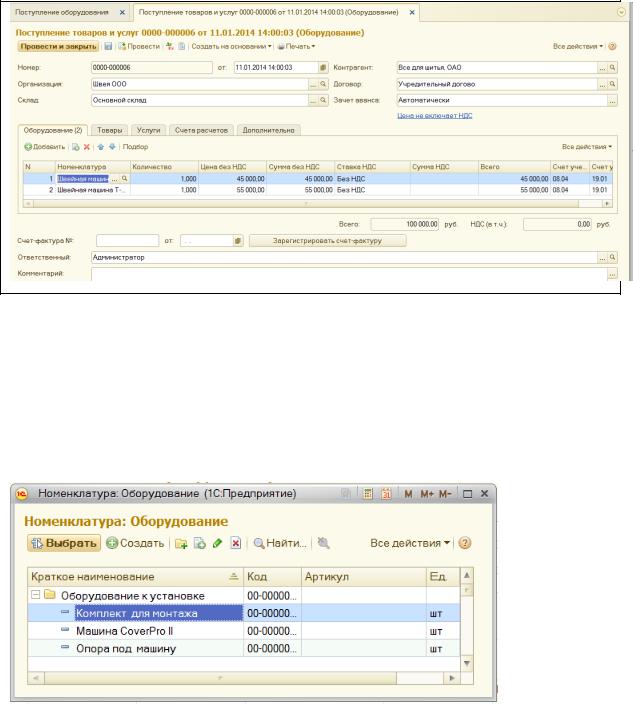Open the calendar for the счет-фактура date

coord(237,241)
